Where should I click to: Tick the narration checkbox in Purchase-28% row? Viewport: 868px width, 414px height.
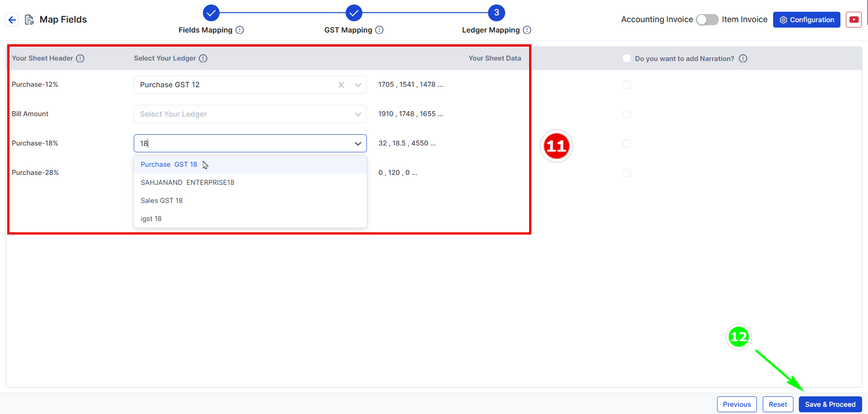point(626,173)
